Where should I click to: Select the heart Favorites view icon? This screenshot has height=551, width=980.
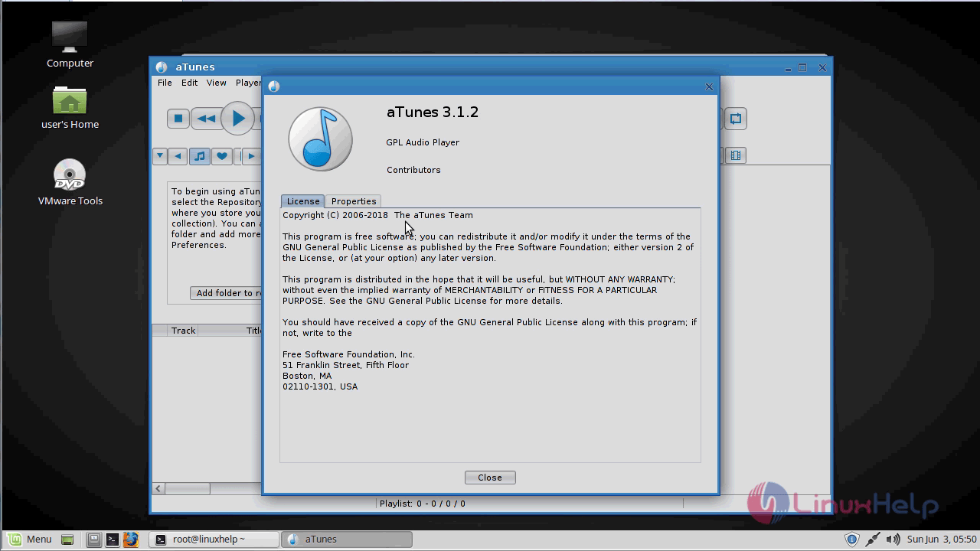click(x=221, y=155)
